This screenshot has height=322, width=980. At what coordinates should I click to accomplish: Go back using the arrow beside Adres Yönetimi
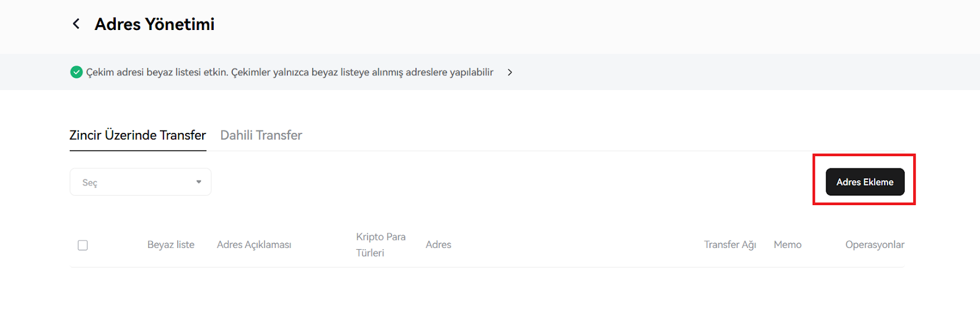coord(76,24)
